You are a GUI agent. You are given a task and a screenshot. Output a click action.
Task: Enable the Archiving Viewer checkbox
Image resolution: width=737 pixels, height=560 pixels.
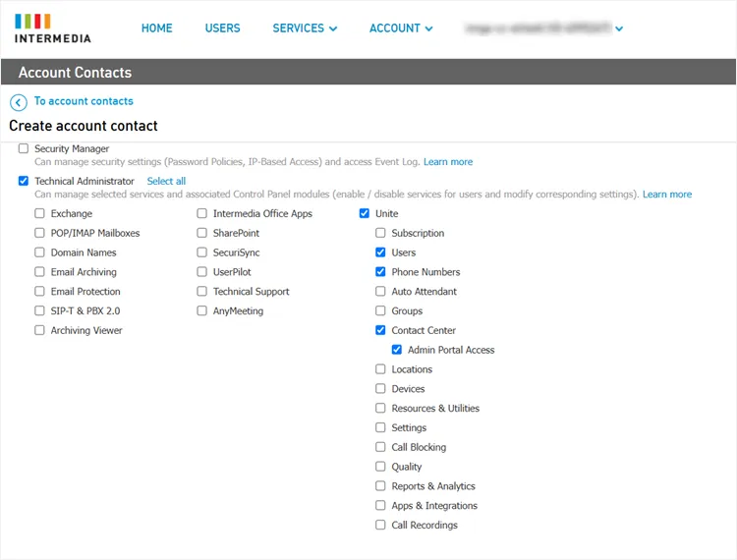coord(39,330)
